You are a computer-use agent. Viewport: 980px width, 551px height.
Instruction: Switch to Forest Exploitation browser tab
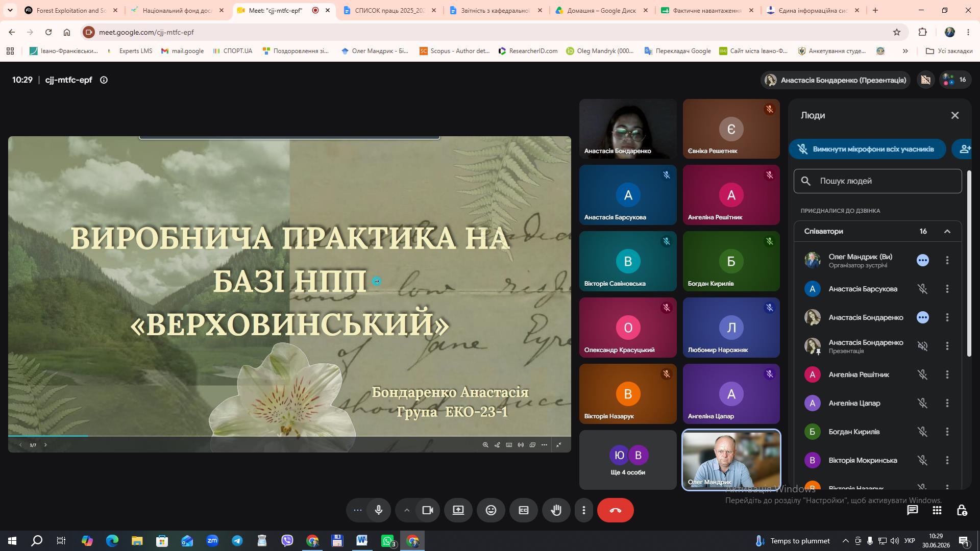pos(71,10)
